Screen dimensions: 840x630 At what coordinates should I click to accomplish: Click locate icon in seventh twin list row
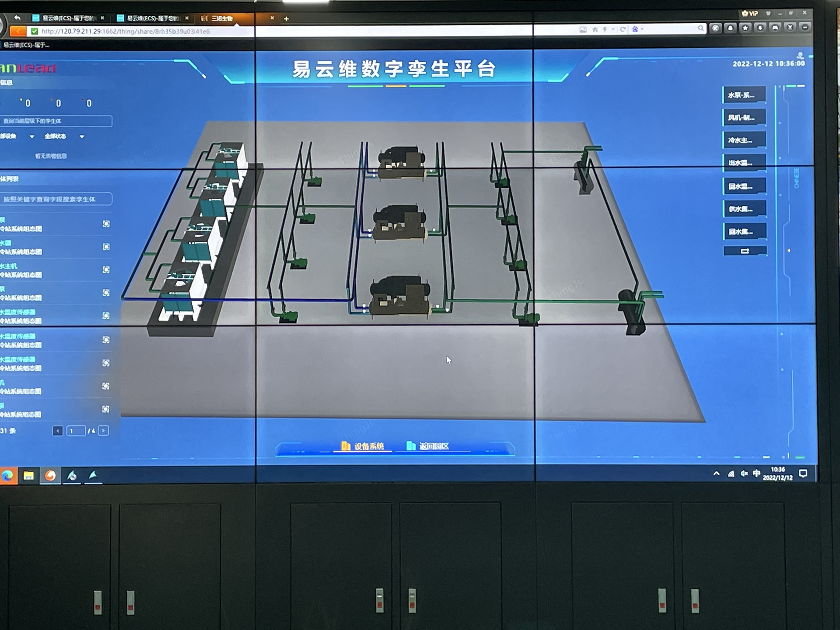(106, 363)
